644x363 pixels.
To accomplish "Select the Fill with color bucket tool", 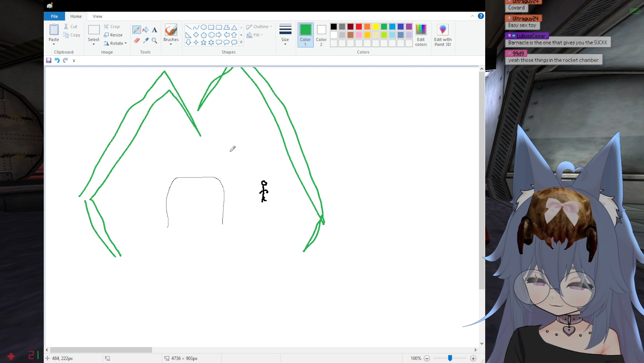I will 146,30.
